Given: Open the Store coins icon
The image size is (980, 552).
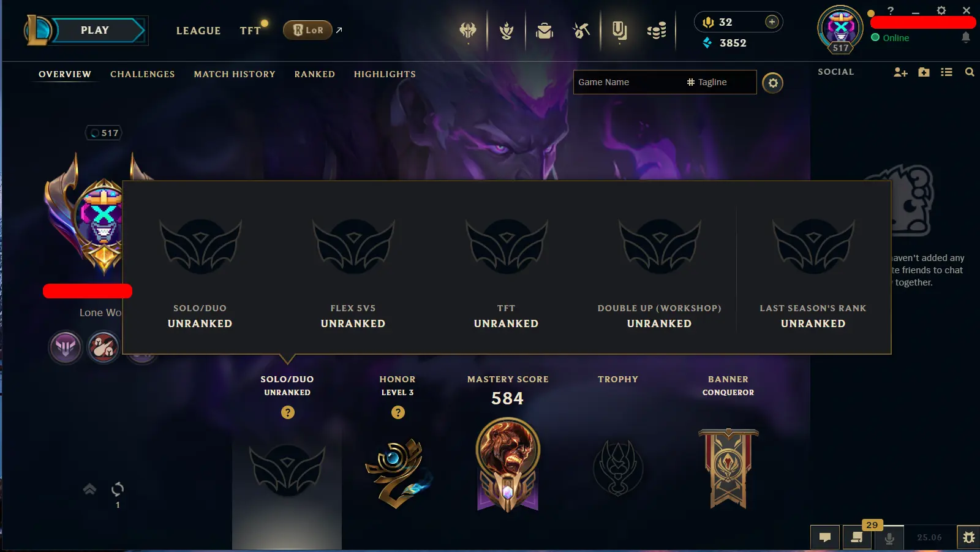Looking at the screenshot, I should tap(657, 30).
